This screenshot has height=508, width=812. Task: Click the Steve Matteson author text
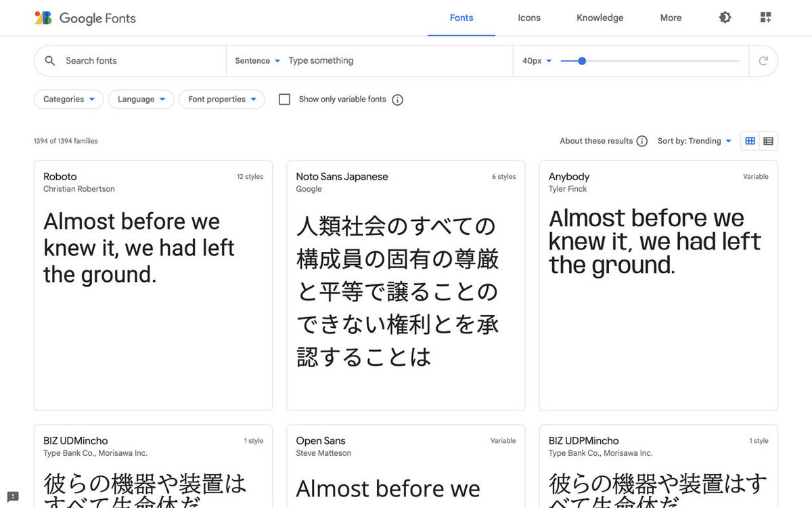tap(323, 453)
